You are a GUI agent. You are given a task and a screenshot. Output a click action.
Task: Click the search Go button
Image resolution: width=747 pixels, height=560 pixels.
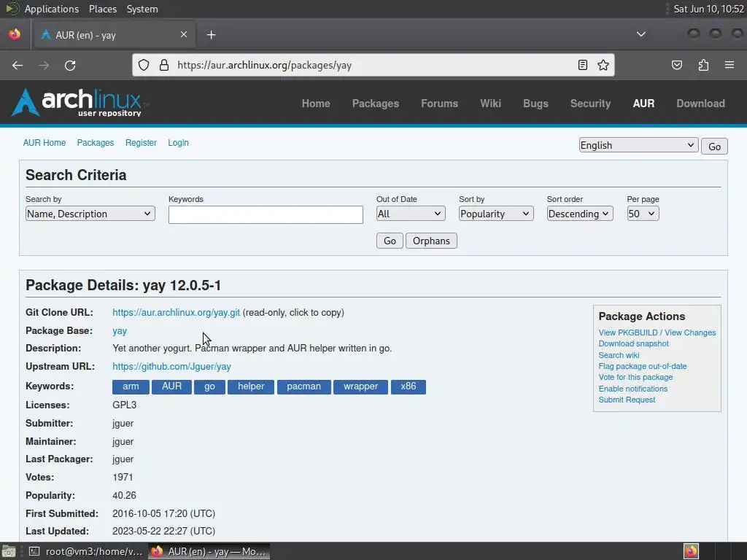[x=390, y=241]
